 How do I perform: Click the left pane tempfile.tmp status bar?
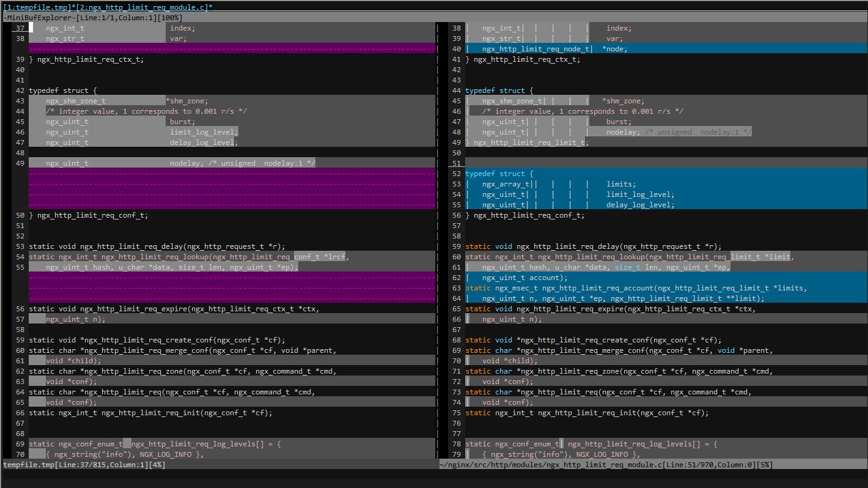84,465
